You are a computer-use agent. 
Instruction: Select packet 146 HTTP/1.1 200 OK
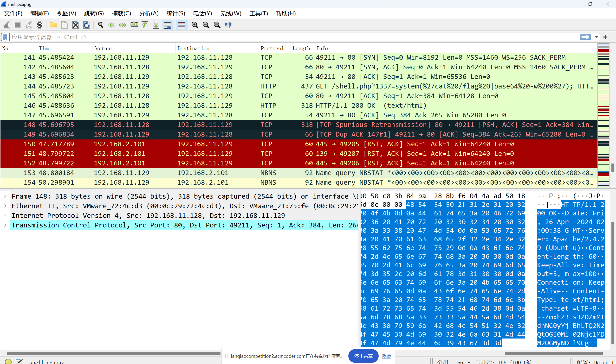pyautogui.click(x=299, y=106)
